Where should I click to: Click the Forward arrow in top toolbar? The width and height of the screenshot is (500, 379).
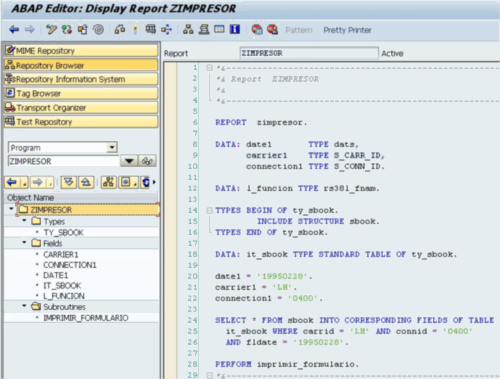coord(30,30)
